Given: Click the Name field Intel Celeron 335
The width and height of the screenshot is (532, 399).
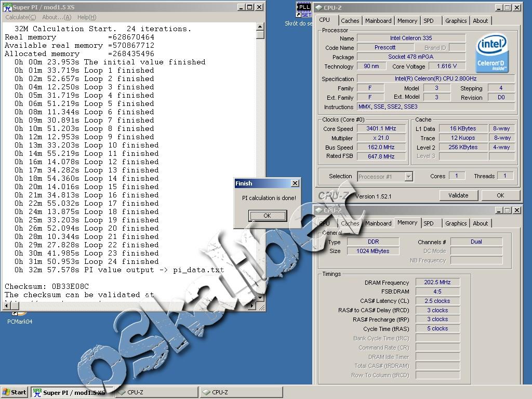Looking at the screenshot, I should (411, 38).
